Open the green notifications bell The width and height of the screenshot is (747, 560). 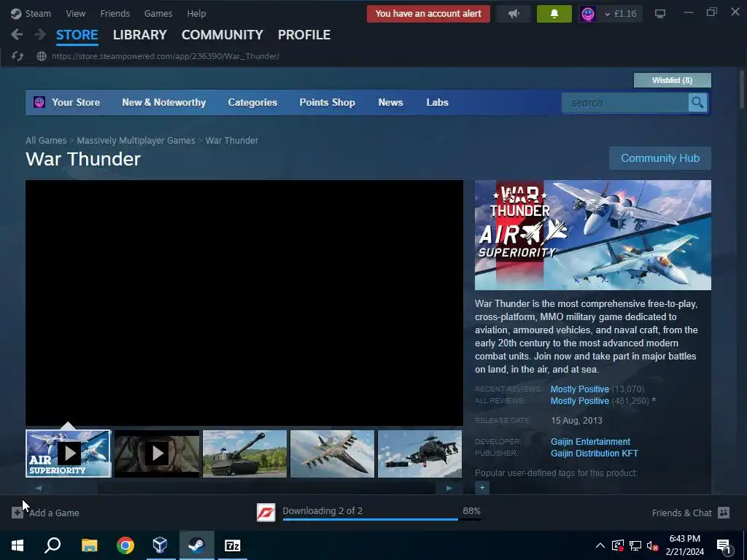(x=554, y=14)
